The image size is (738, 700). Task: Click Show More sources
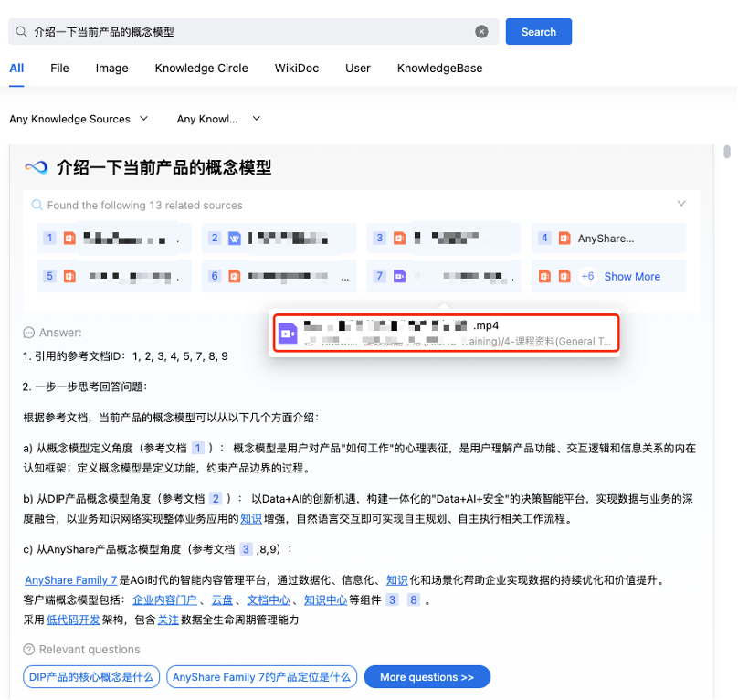(631, 276)
